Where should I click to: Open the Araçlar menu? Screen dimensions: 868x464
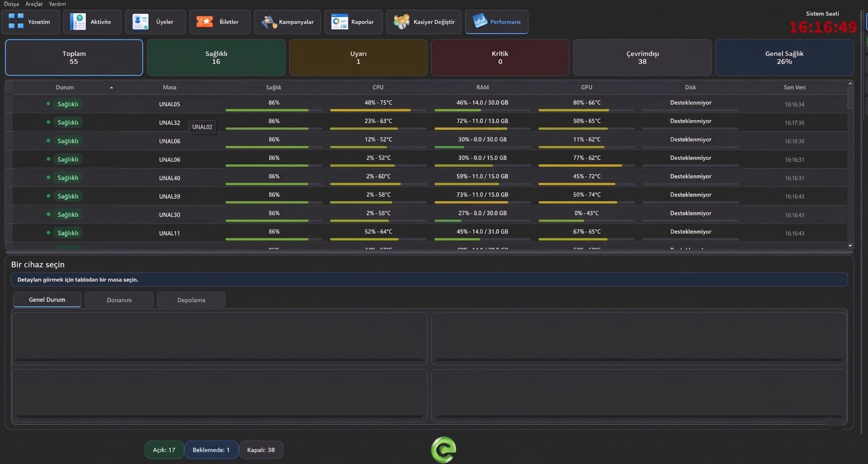coord(34,4)
